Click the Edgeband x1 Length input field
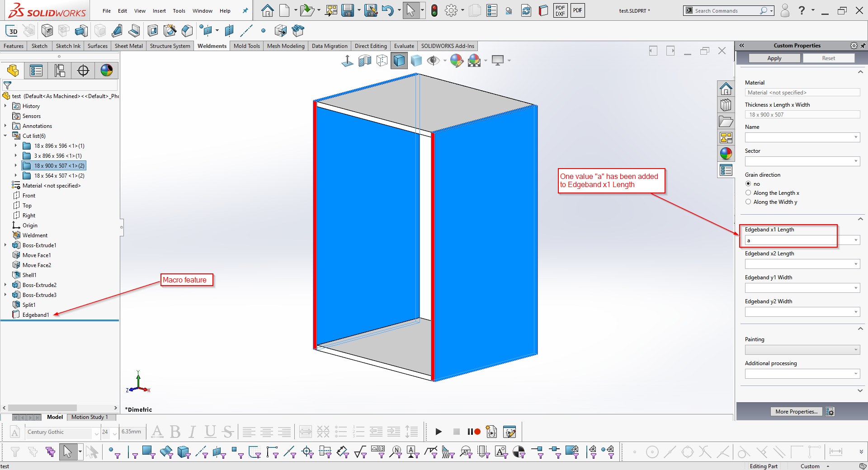 [798, 240]
